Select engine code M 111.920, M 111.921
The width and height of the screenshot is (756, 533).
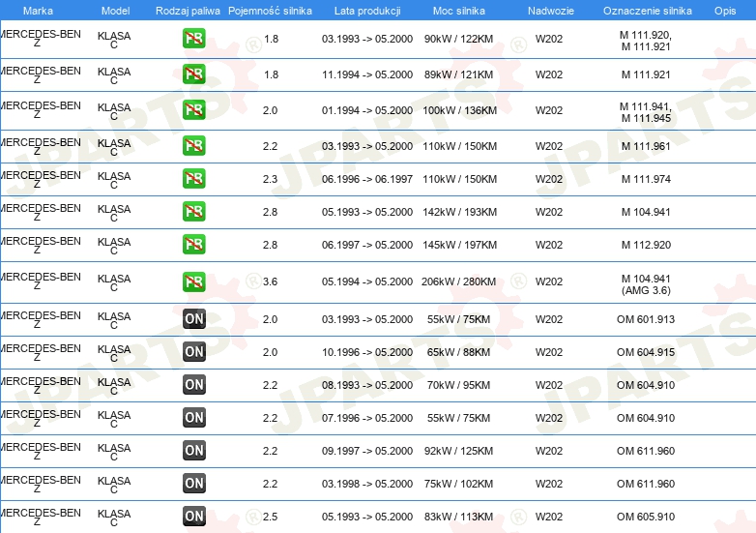tap(646, 41)
